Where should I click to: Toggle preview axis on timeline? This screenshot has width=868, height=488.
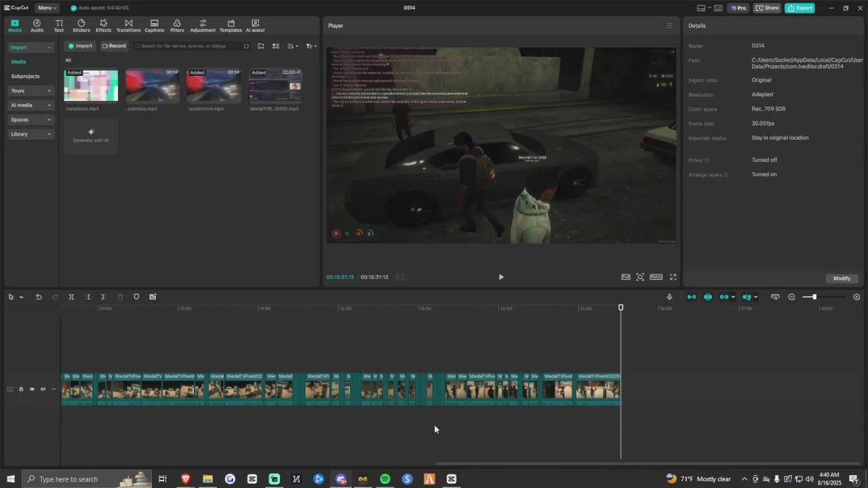pyautogui.click(x=747, y=297)
